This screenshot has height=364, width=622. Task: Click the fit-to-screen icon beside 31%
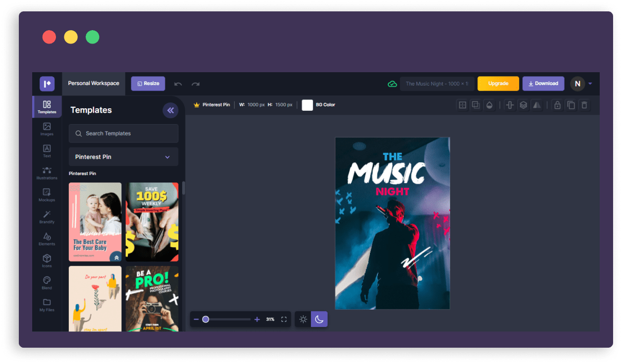(284, 319)
